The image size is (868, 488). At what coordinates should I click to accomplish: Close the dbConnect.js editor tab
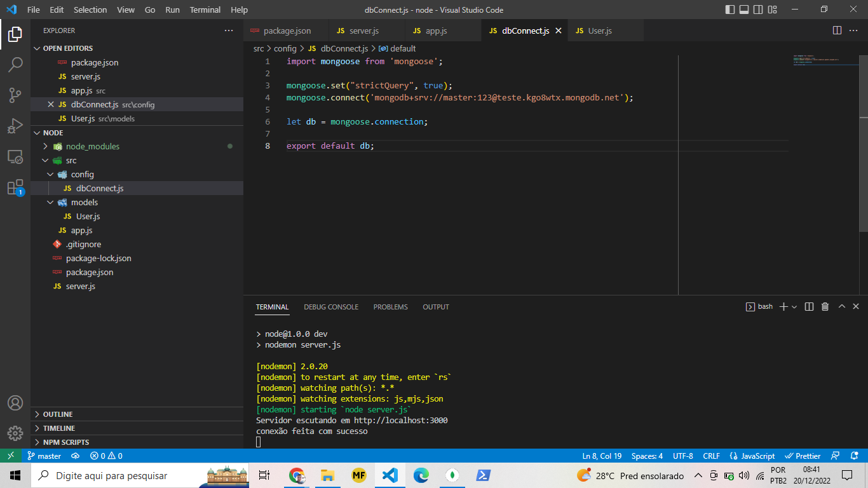pyautogui.click(x=559, y=30)
